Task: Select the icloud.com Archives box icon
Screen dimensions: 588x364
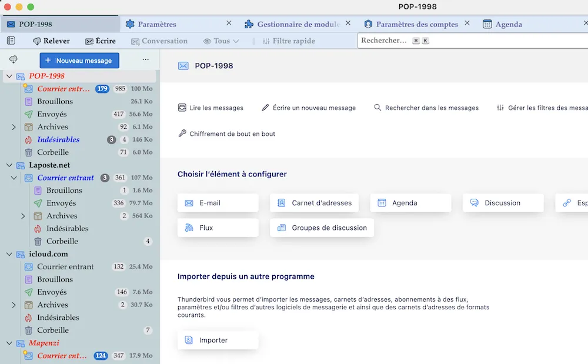Action: [x=28, y=305]
